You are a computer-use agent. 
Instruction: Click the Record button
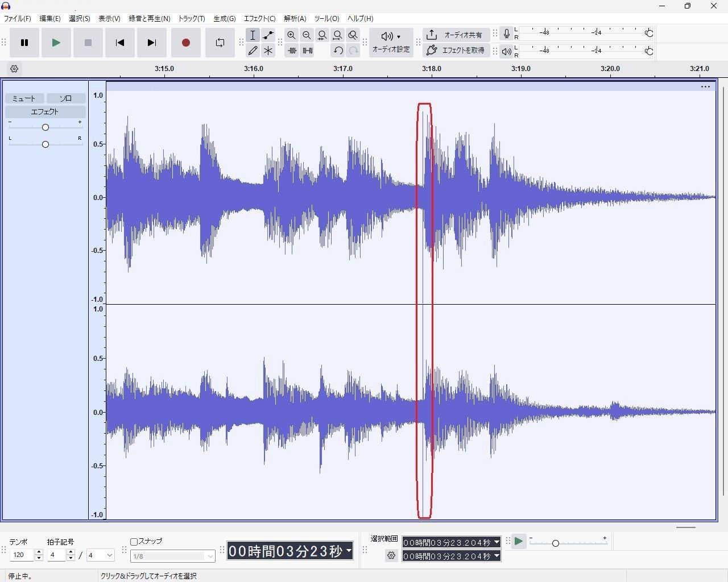(185, 43)
